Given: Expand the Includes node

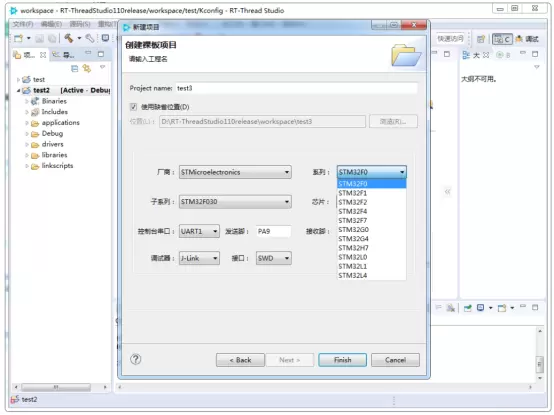Looking at the screenshot, I should (27, 112).
